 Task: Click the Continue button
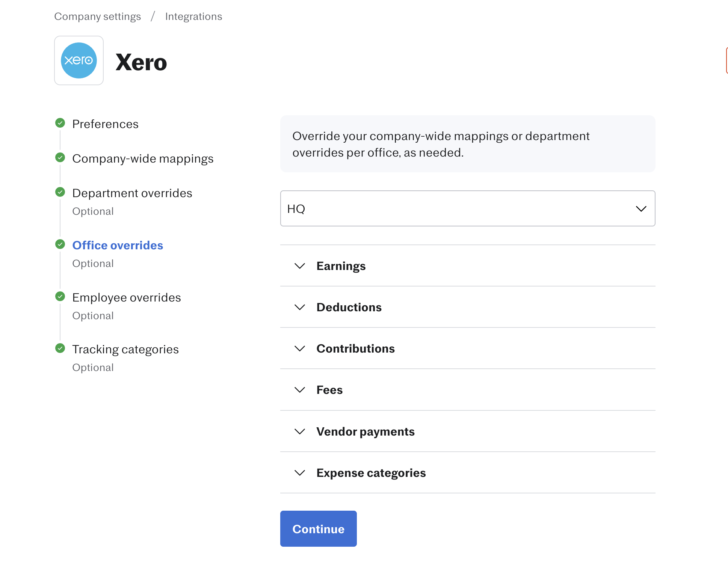click(x=319, y=529)
